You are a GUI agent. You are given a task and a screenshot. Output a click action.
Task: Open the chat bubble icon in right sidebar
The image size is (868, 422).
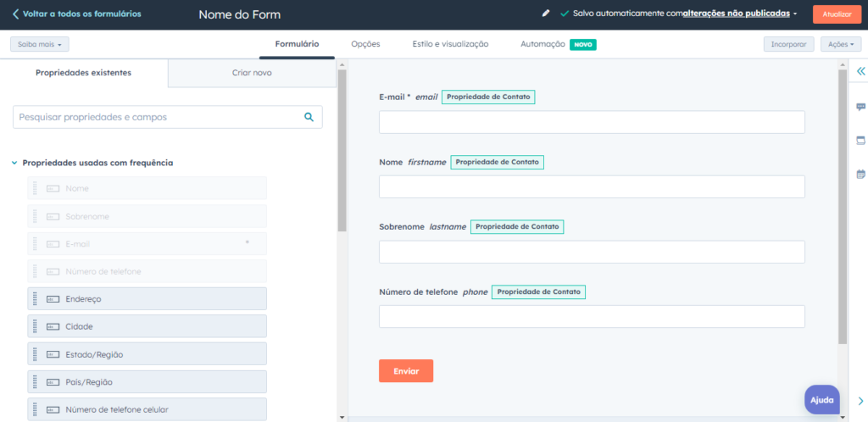coord(860,107)
